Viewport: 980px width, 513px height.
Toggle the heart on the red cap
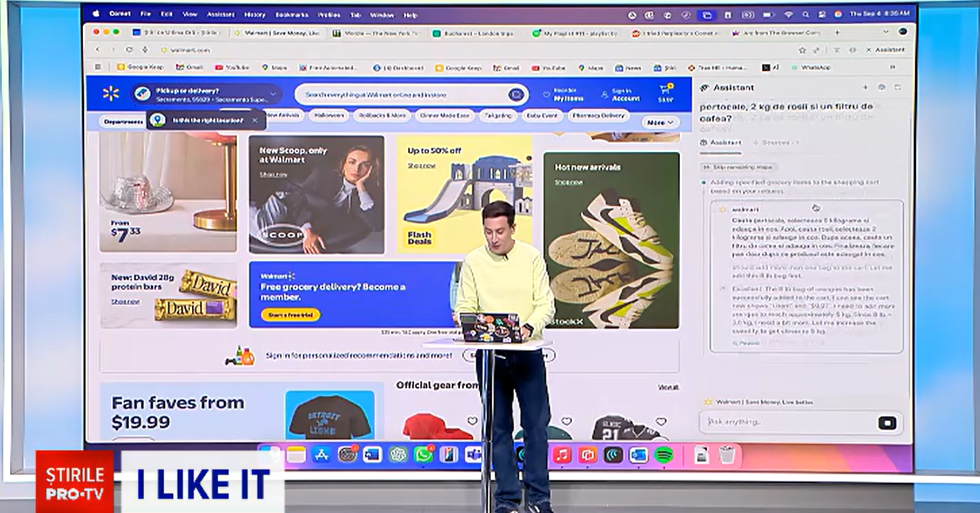[x=473, y=421]
